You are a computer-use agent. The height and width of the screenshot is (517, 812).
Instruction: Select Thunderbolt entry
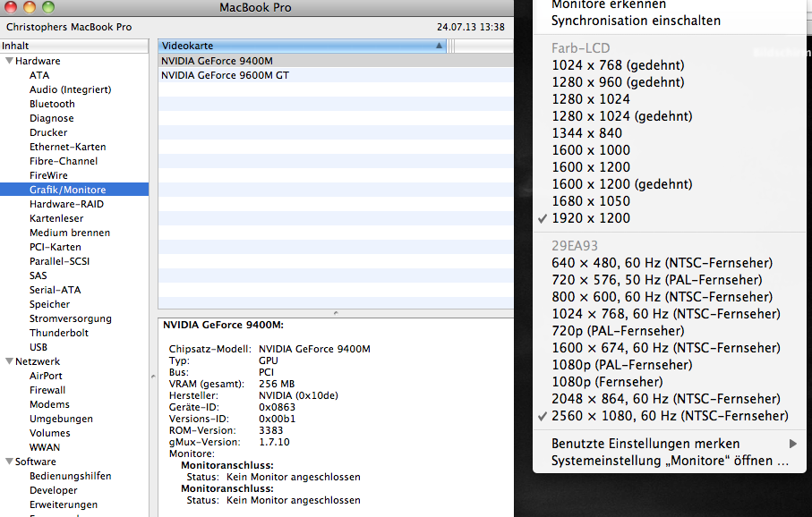pyautogui.click(x=58, y=333)
